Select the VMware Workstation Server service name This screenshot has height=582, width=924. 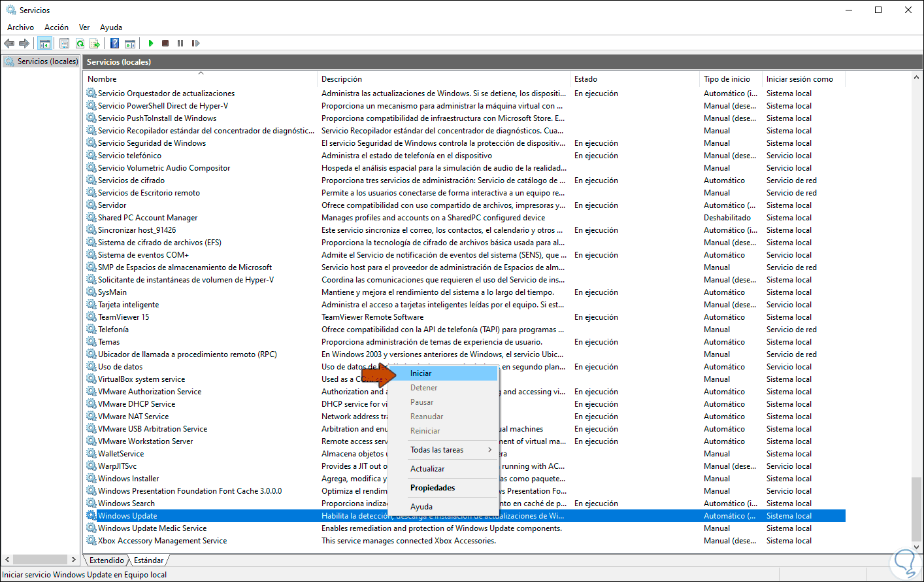(x=146, y=441)
